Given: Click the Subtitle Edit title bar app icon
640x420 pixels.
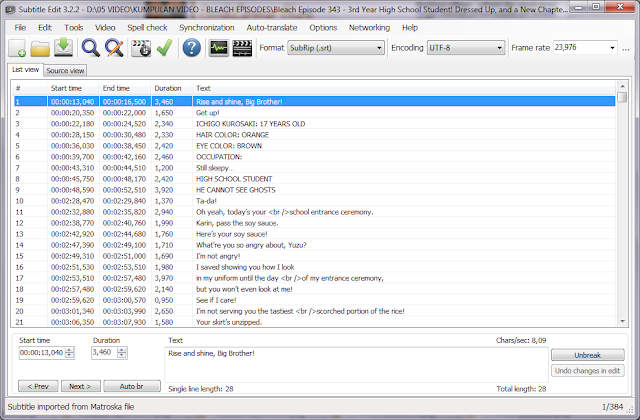Looking at the screenshot, I should point(11,9).
